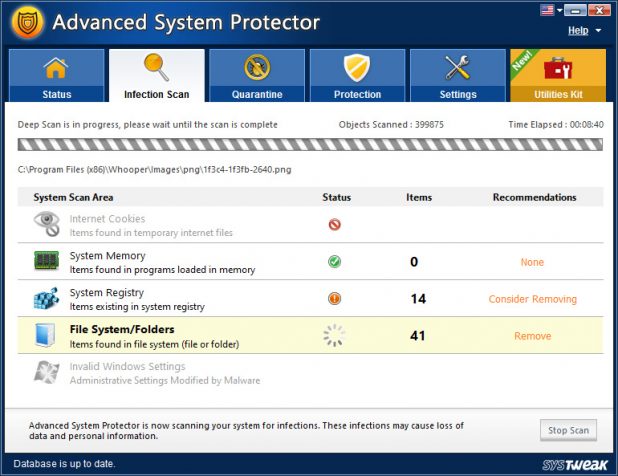Viewport: 618px width, 476px height.
Task: Click the Invalid Windows Settings icon
Action: click(x=47, y=372)
